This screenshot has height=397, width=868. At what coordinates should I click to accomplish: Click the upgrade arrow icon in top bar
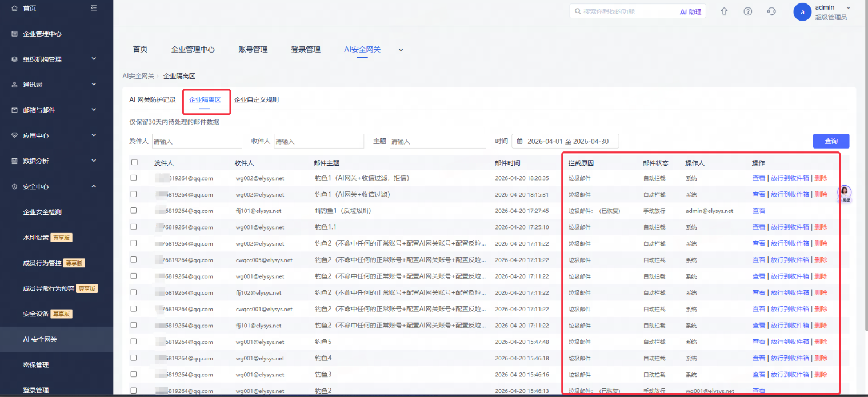[725, 11]
